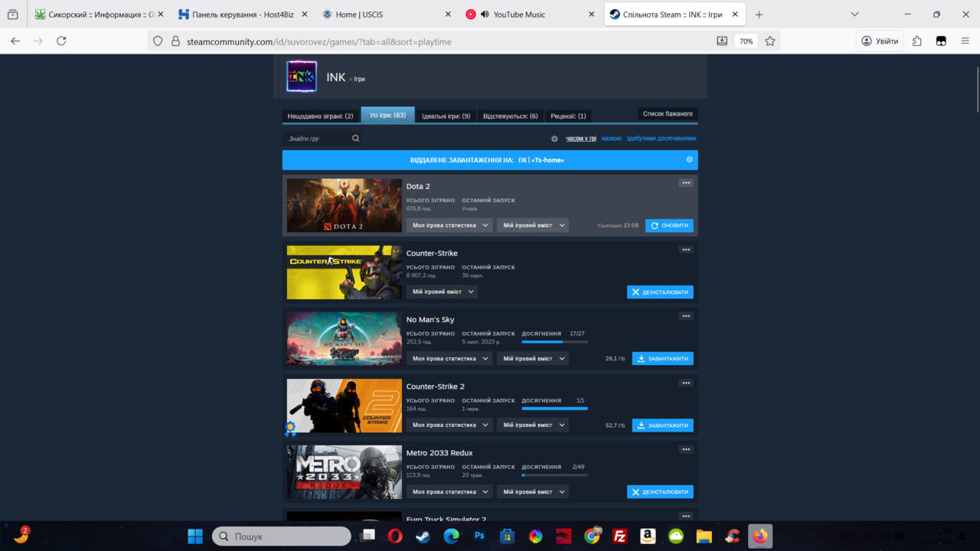The image size is (980, 551).
Task: Launch Photoshop from the taskbar
Action: (x=479, y=536)
